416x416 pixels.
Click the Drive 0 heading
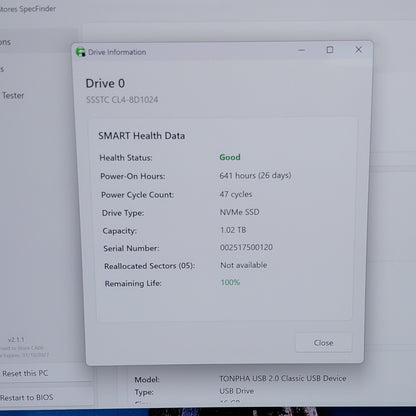pyautogui.click(x=105, y=83)
